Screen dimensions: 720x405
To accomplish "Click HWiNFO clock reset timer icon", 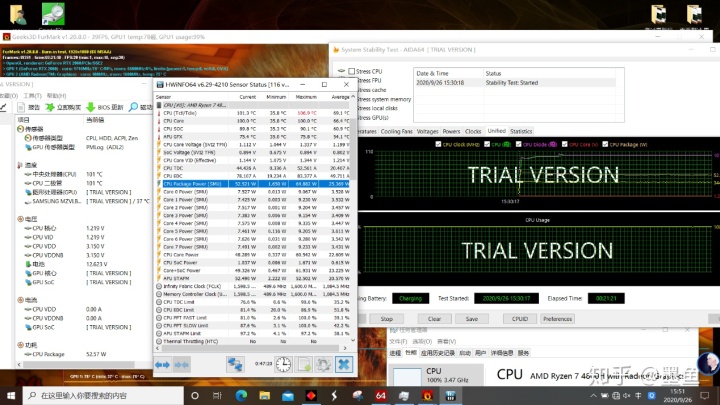I will point(283,365).
